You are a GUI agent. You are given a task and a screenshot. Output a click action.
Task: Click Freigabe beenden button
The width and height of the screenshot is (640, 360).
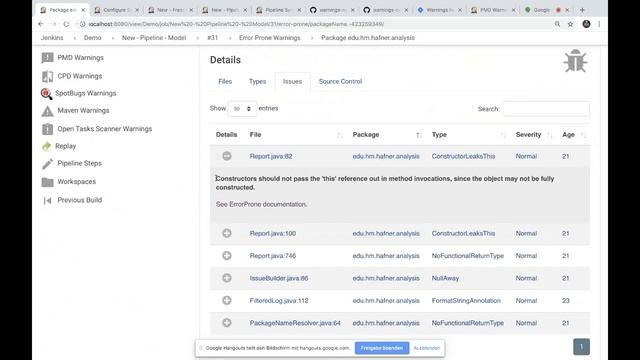tap(382, 348)
